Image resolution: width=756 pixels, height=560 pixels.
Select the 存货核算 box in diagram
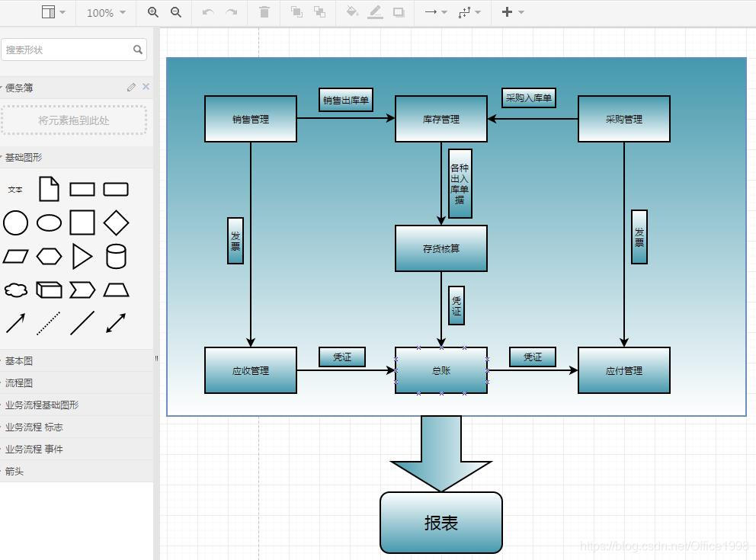click(x=441, y=248)
